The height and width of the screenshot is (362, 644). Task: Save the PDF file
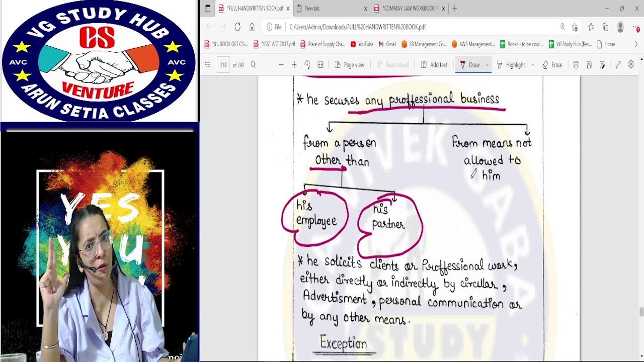click(589, 65)
